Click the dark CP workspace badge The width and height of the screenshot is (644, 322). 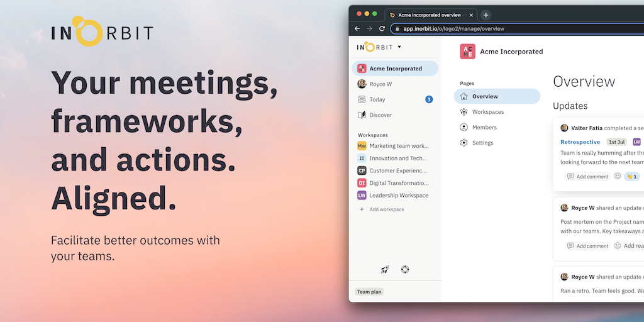(x=362, y=170)
